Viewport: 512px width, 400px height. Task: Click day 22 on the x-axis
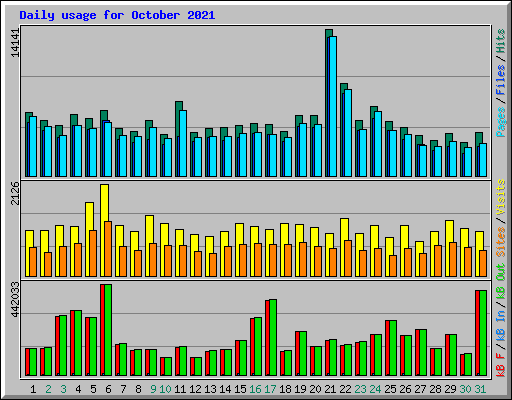345,389
